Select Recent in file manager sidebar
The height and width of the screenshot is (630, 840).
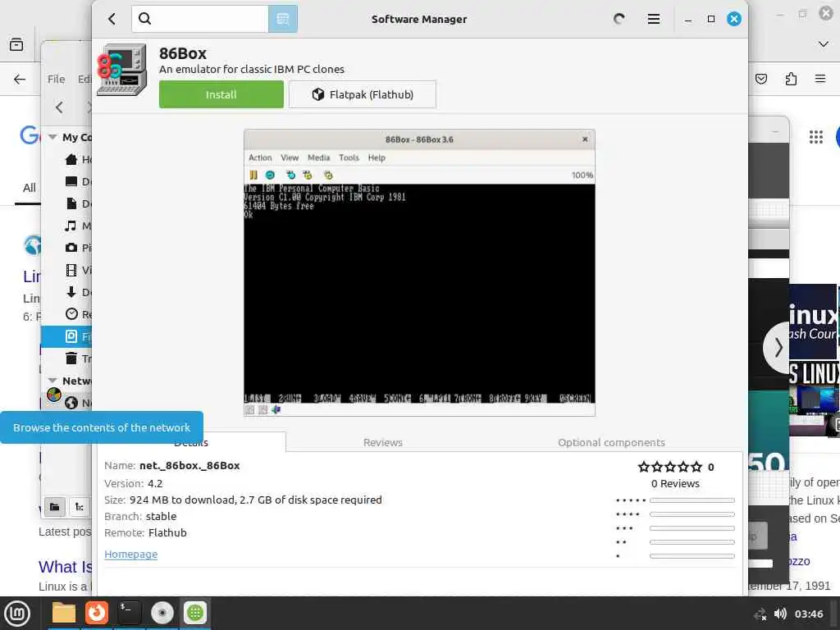click(71, 314)
